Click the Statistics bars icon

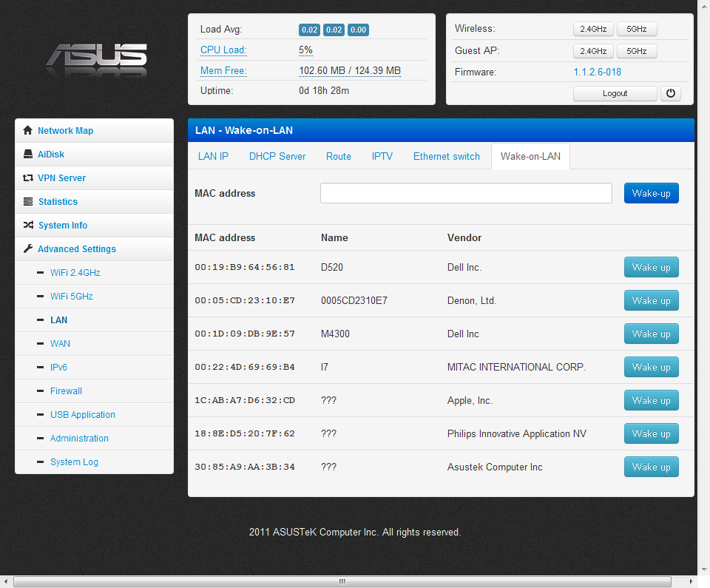tap(28, 202)
